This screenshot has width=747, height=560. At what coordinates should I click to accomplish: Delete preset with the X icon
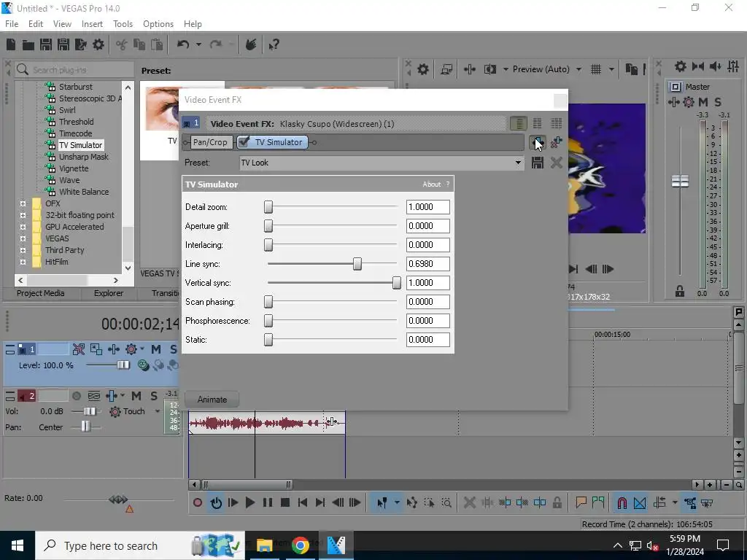point(556,163)
